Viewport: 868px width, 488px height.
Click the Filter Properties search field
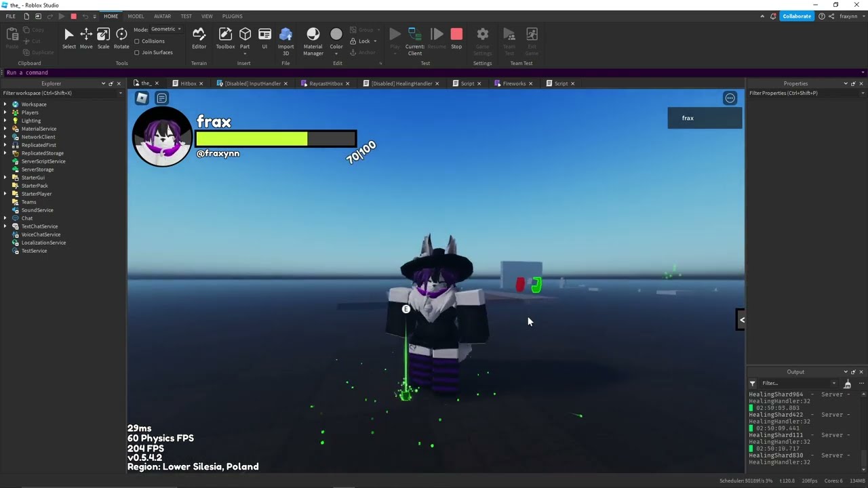[806, 93]
